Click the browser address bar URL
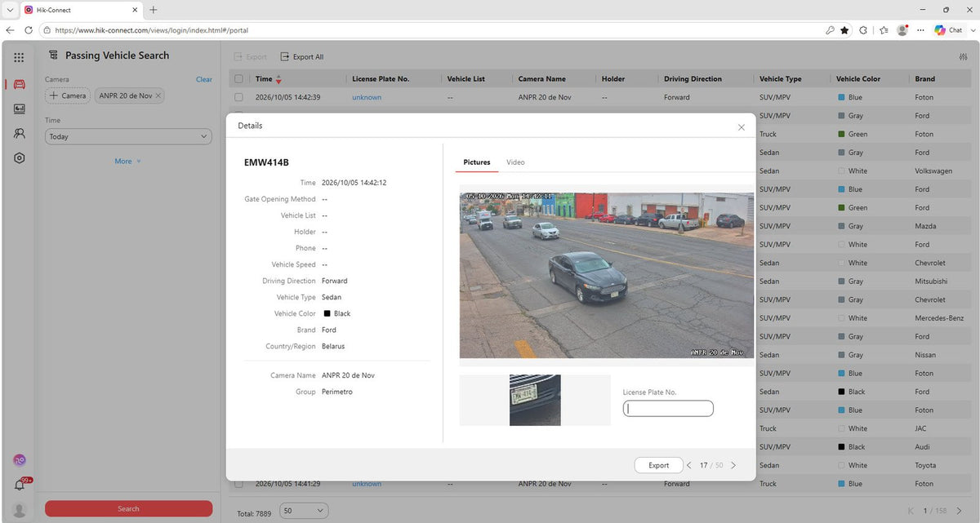This screenshot has height=523, width=980. coord(151,30)
